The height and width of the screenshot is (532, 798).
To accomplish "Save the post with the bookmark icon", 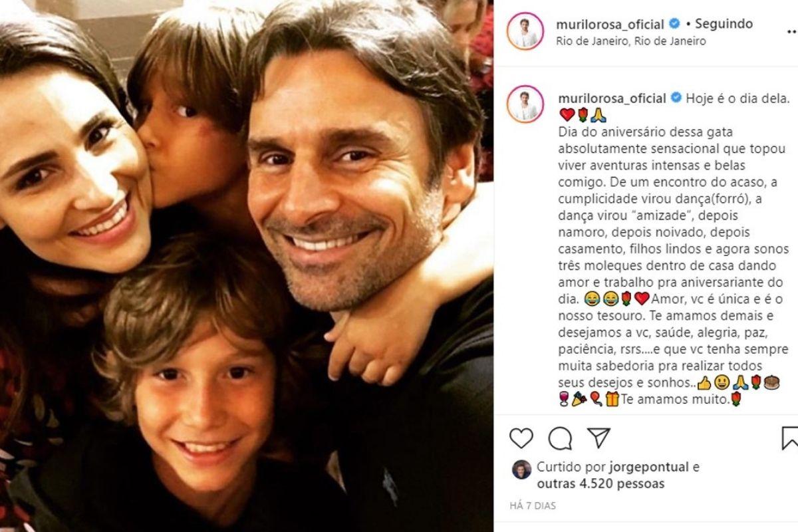I will 790,438.
